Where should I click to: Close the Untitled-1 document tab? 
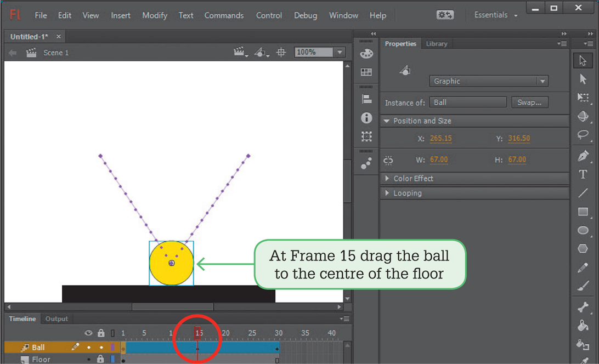point(59,36)
